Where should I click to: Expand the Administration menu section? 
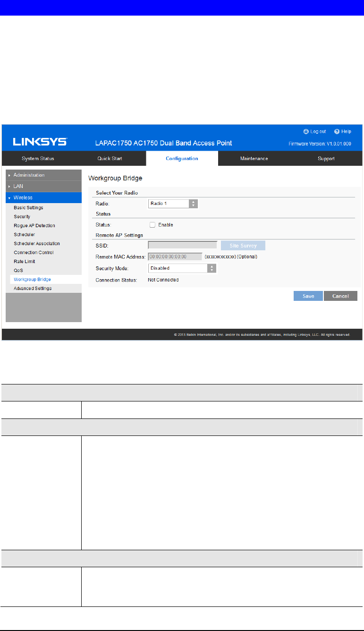[x=43, y=175]
